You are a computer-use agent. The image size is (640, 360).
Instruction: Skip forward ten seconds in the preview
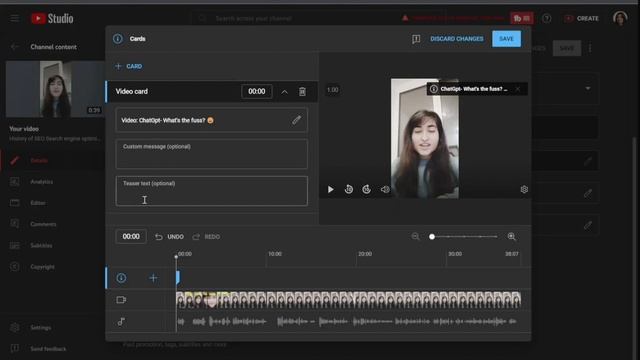(x=367, y=189)
